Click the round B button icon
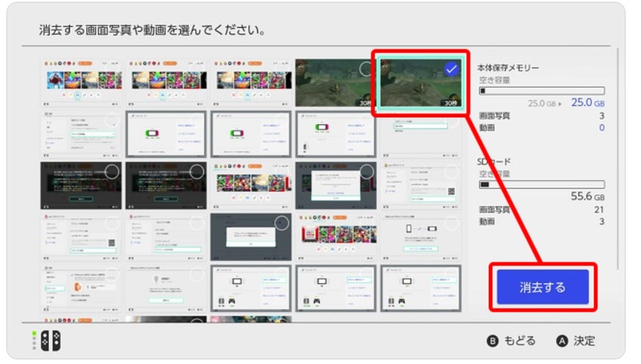Viewport: 641px width, 364px height. point(492,341)
